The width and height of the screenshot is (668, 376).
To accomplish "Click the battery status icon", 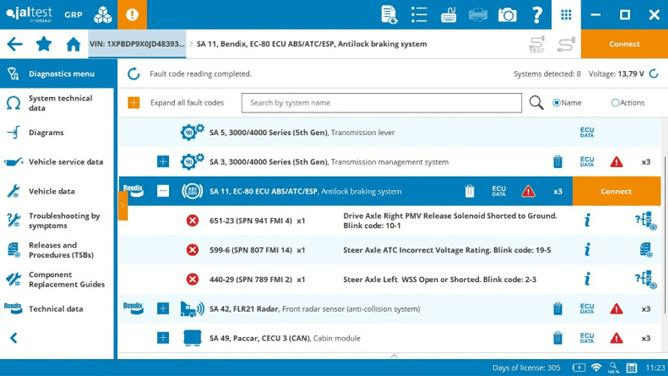I will tap(579, 367).
